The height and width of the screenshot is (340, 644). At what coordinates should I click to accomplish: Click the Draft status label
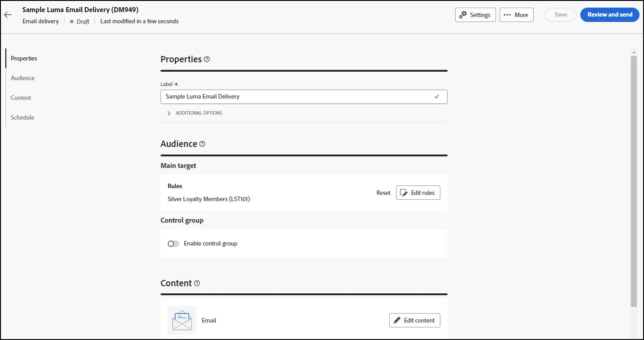pyautogui.click(x=83, y=22)
